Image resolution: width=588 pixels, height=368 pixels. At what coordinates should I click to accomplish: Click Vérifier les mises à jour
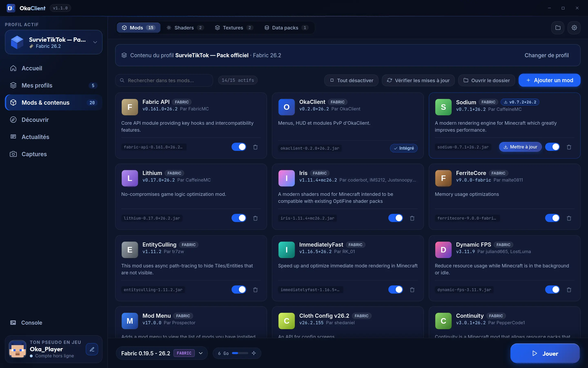pos(418,80)
